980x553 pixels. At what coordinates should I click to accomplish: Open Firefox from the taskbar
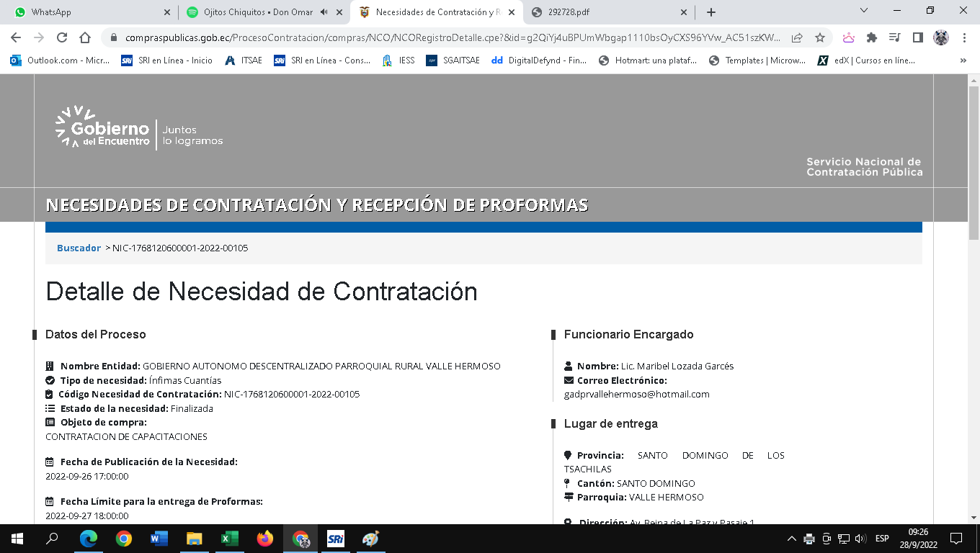(265, 539)
